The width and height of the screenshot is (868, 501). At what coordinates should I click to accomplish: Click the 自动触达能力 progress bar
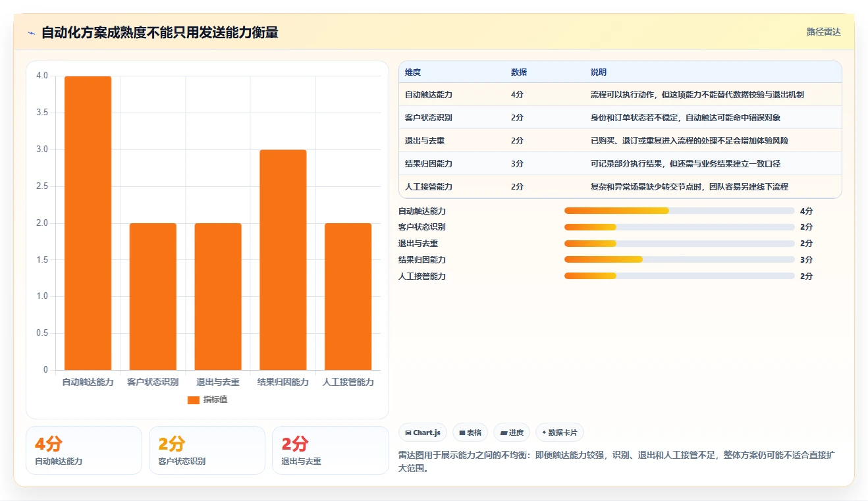[x=679, y=211]
